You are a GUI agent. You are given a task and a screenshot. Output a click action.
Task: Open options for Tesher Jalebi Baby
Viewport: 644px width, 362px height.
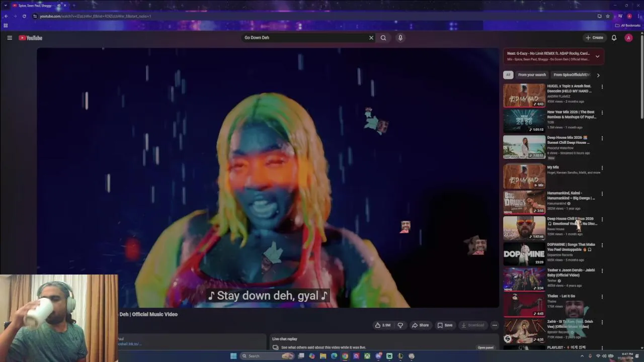[x=602, y=271]
